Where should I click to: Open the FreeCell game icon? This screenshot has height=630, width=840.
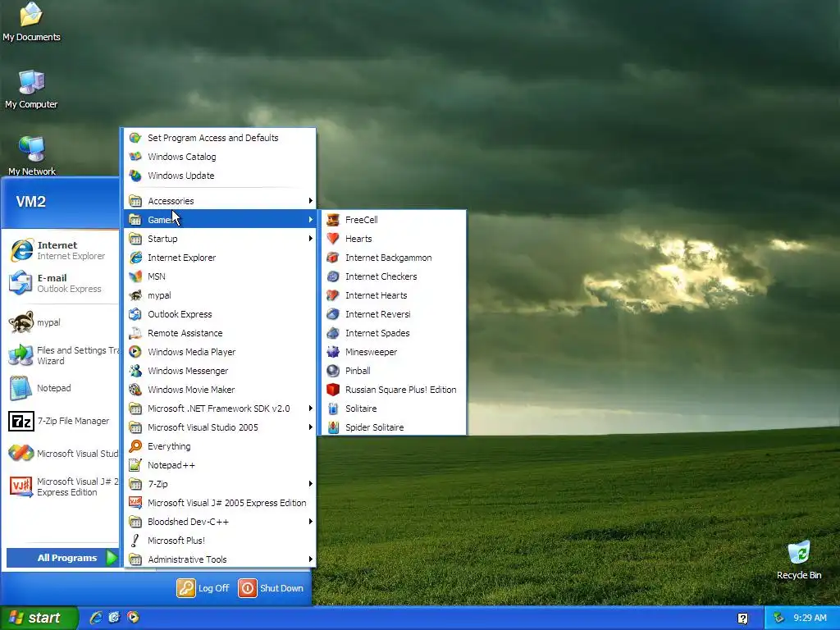click(x=333, y=220)
